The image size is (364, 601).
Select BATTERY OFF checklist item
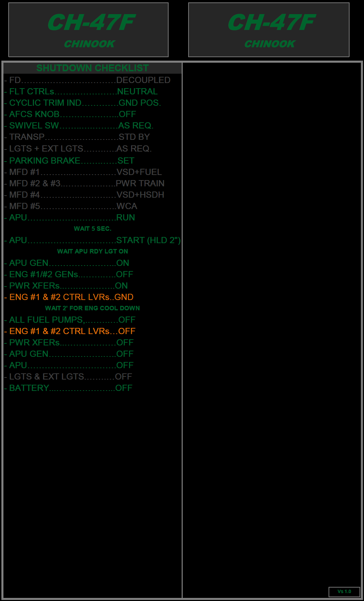tap(68, 388)
